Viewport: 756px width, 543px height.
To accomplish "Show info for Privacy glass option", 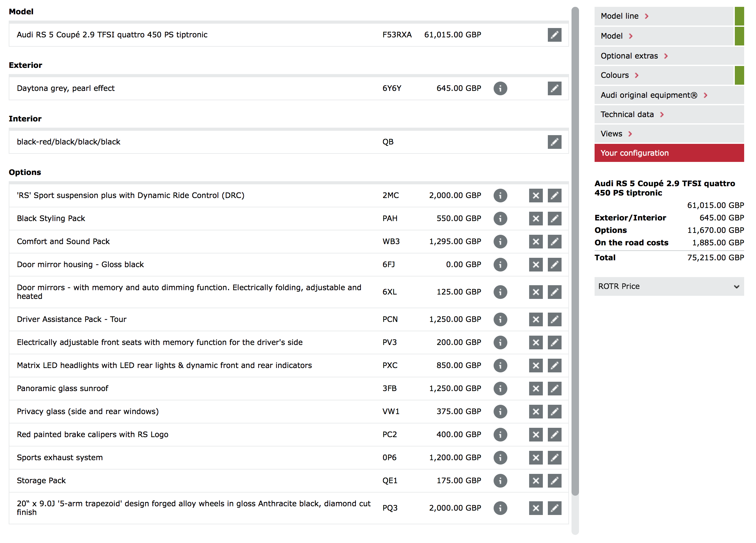I will pyautogui.click(x=500, y=411).
